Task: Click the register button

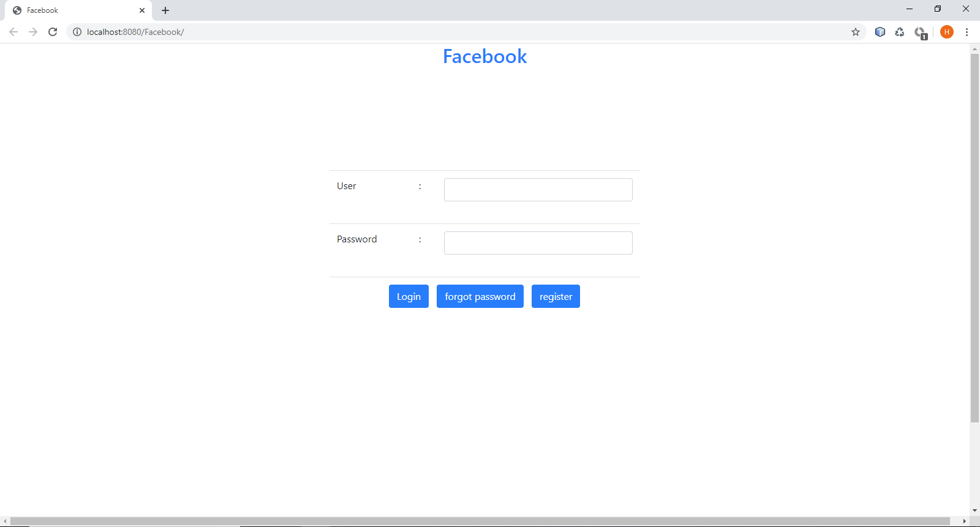Action: (x=556, y=296)
